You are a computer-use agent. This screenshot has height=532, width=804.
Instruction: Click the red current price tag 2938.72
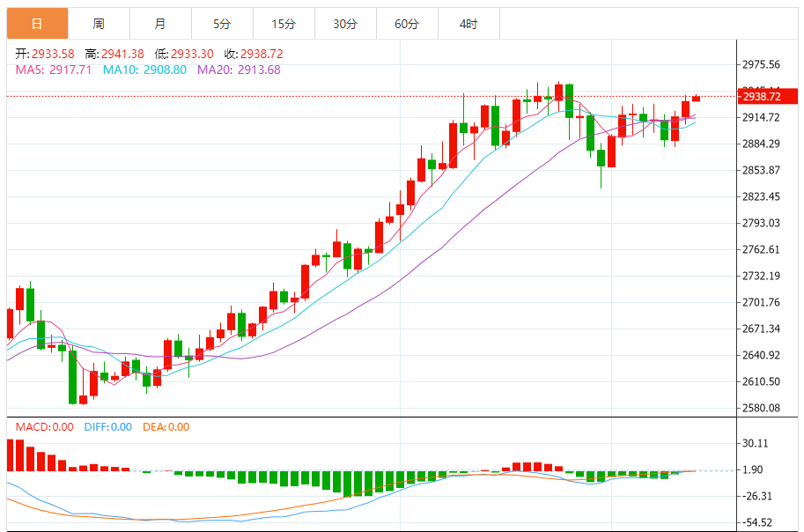[767, 97]
